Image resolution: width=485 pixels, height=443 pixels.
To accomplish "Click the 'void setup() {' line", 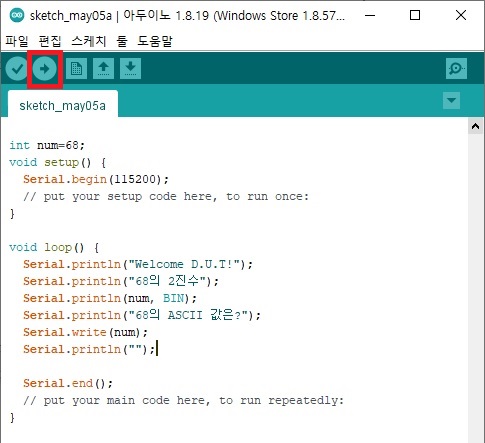I will [57, 162].
